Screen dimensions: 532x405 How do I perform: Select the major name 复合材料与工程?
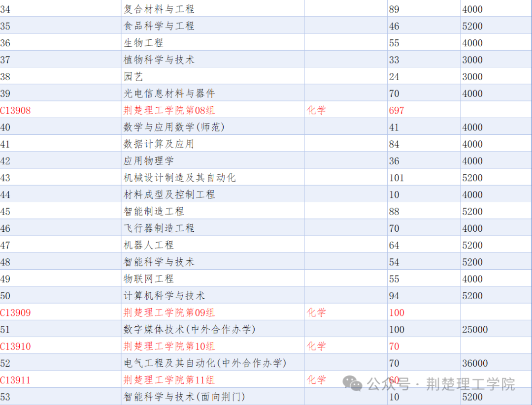159,9
